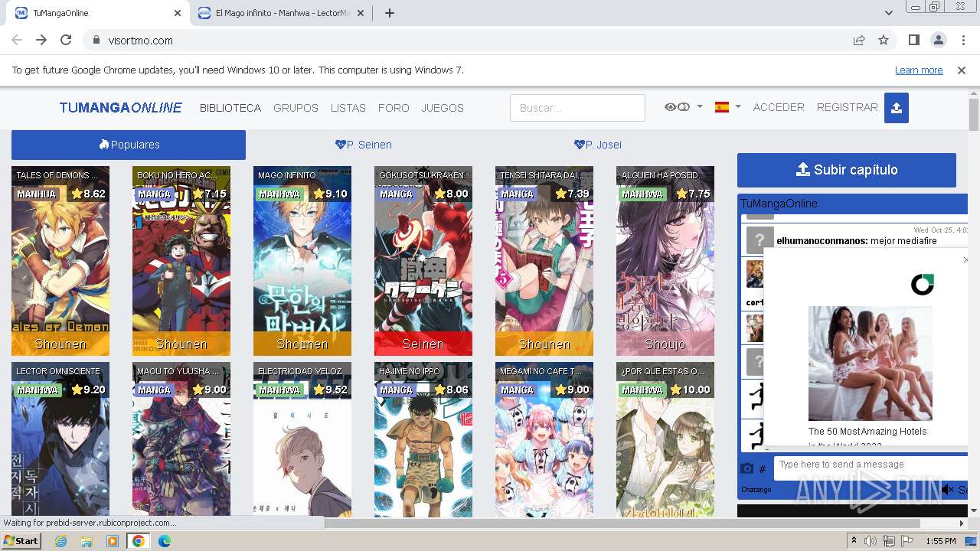Image resolution: width=980 pixels, height=551 pixels.
Task: Open Chrome three-dot menu
Action: (962, 41)
